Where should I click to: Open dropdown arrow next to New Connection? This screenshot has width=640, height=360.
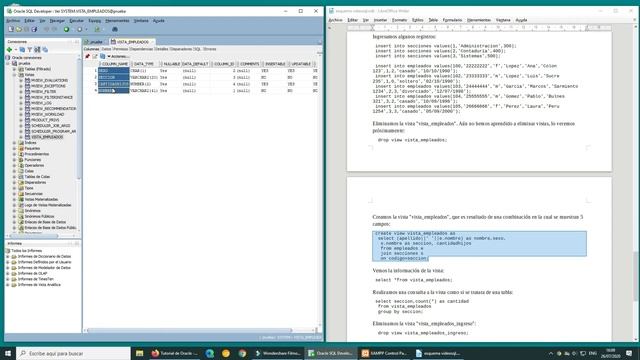pos(16,49)
